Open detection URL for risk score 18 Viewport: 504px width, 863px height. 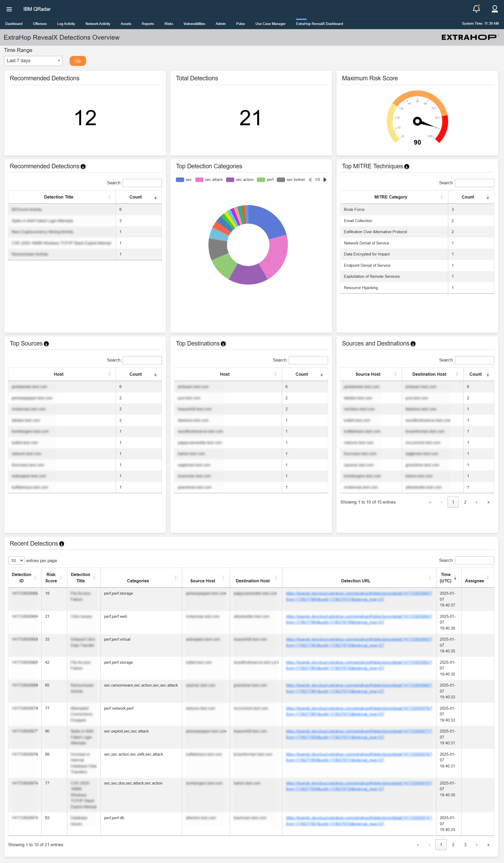click(359, 597)
